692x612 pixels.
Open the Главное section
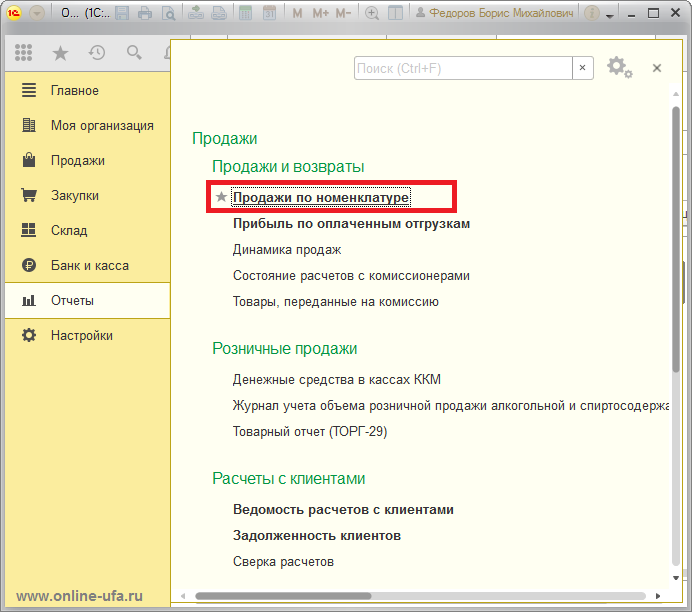pos(88,90)
